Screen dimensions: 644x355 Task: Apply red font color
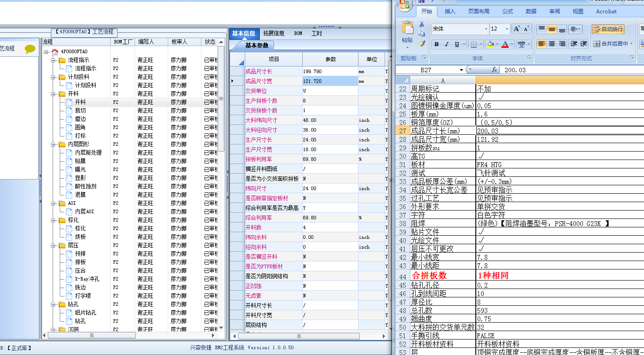(x=505, y=44)
